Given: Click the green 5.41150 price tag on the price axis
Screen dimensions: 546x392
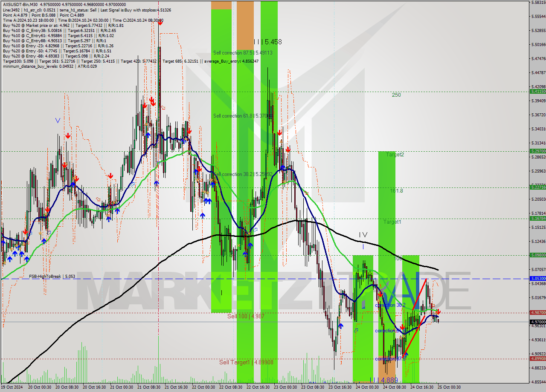Looking at the screenshot, I should (537, 91).
